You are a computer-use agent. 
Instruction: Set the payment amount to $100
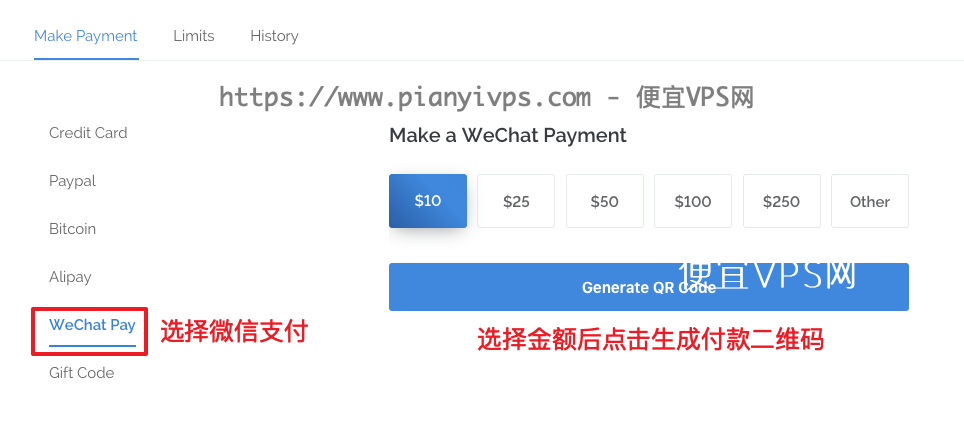(693, 201)
